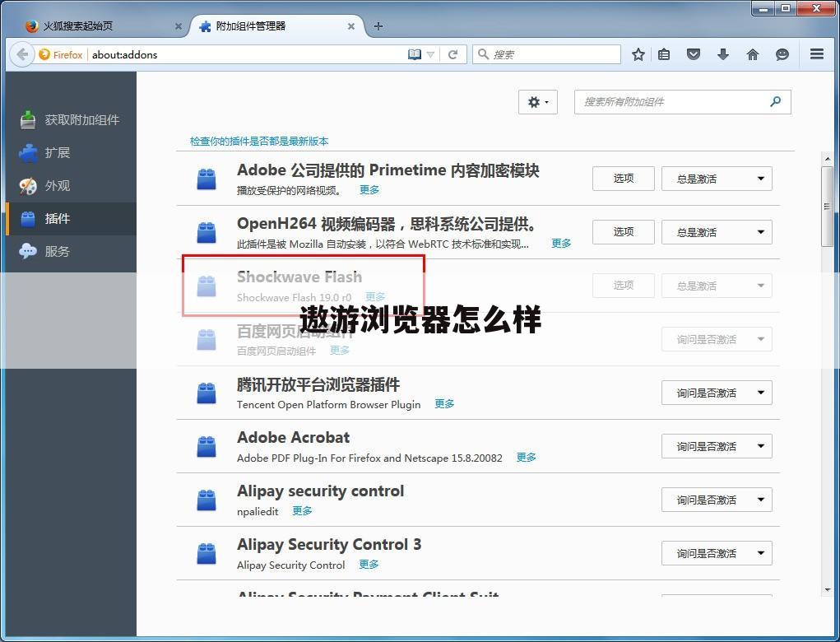Click scrollbar up arrow of plugin list
Viewport: 840px width, 642px height.
tap(827, 159)
